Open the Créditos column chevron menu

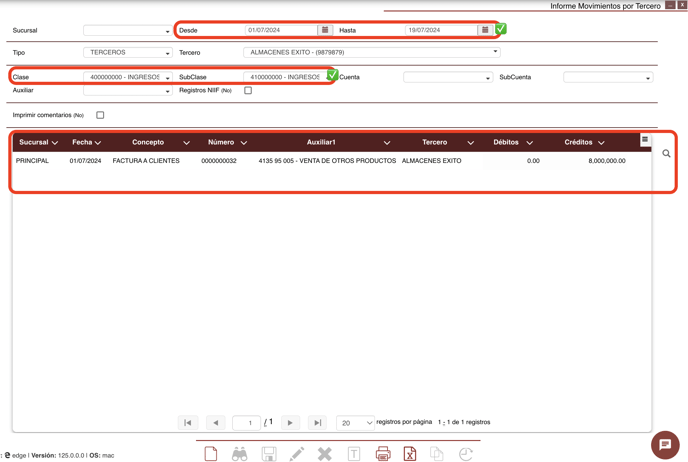click(x=601, y=143)
